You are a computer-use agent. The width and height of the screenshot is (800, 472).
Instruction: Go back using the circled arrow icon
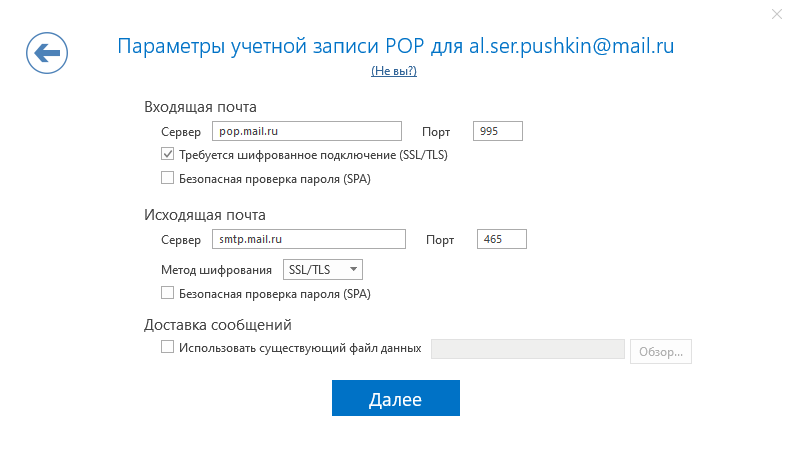47,53
